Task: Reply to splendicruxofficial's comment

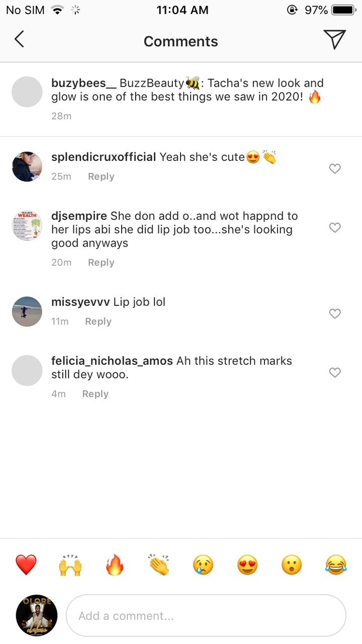Action: (x=101, y=177)
